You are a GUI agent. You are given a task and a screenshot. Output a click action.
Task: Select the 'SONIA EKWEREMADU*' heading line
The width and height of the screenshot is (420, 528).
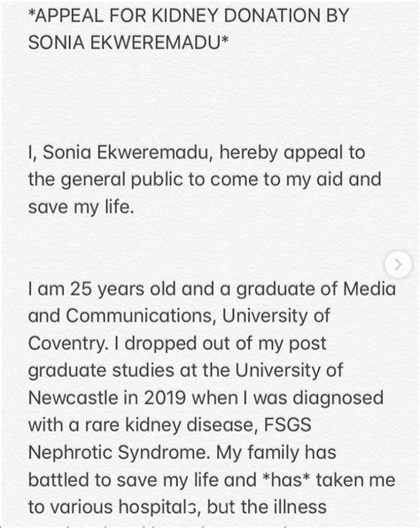pyautogui.click(x=128, y=43)
